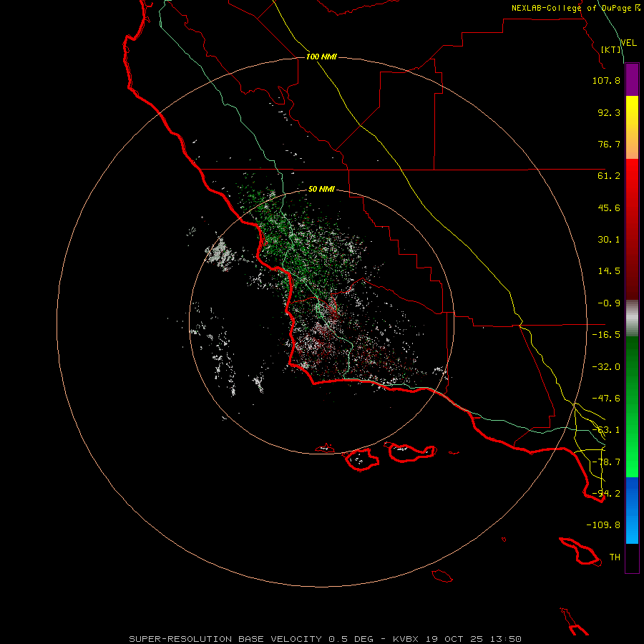Select the -32.0 scale label
This screenshot has height=644, width=644.
tap(606, 367)
